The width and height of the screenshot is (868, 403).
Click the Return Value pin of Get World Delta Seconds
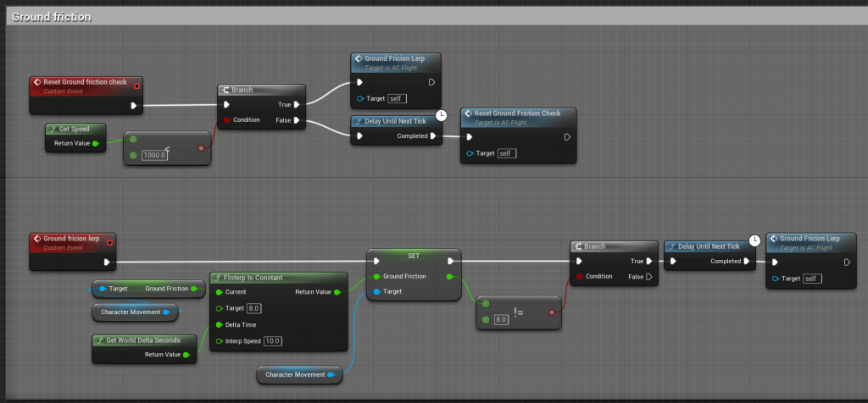coord(188,355)
